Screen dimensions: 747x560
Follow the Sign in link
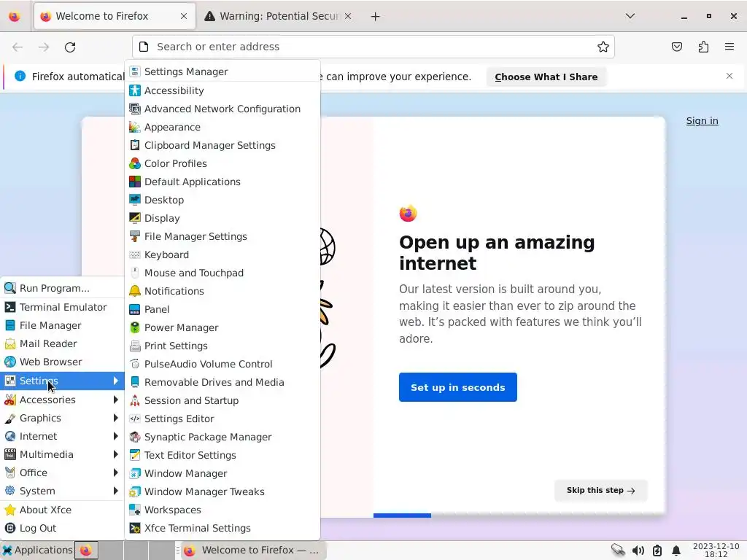click(702, 121)
